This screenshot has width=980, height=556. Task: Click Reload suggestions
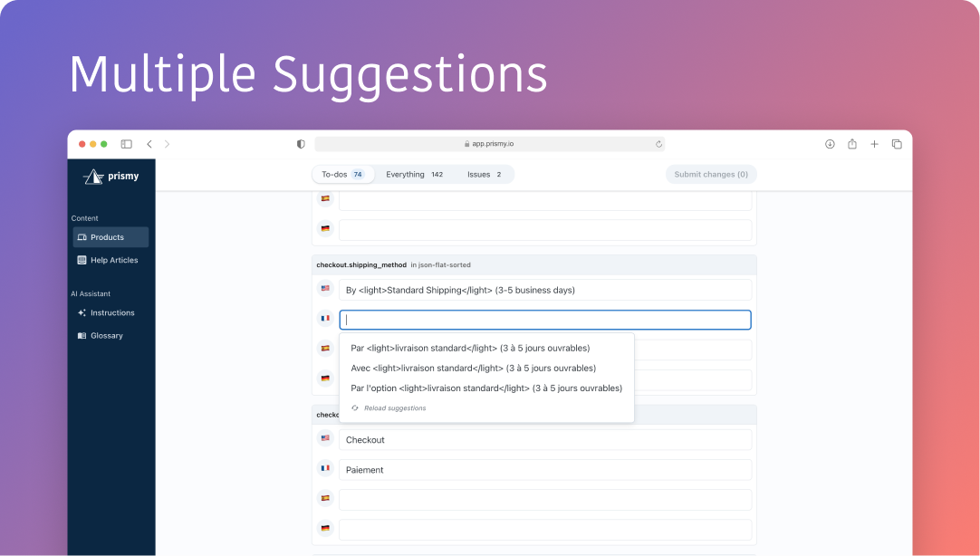(389, 407)
